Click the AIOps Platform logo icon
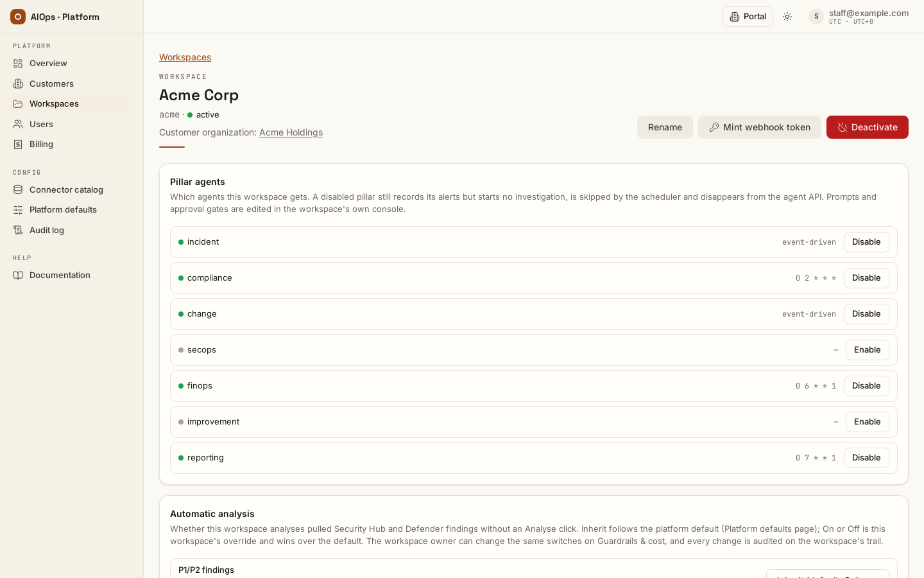This screenshot has width=924, height=578. tap(18, 17)
